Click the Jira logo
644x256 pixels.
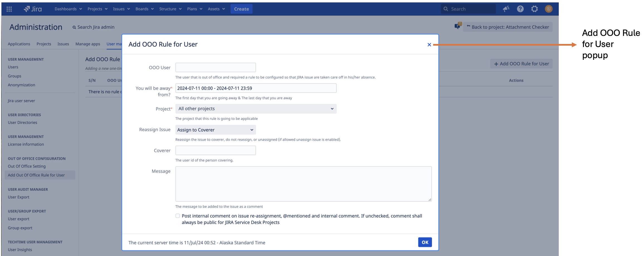pyautogui.click(x=33, y=9)
